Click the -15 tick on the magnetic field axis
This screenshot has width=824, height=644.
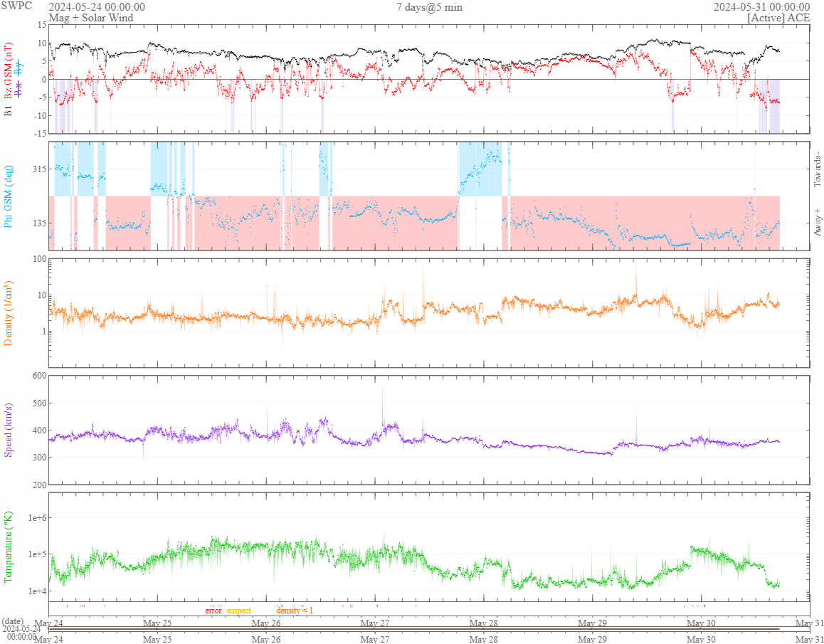click(x=41, y=134)
